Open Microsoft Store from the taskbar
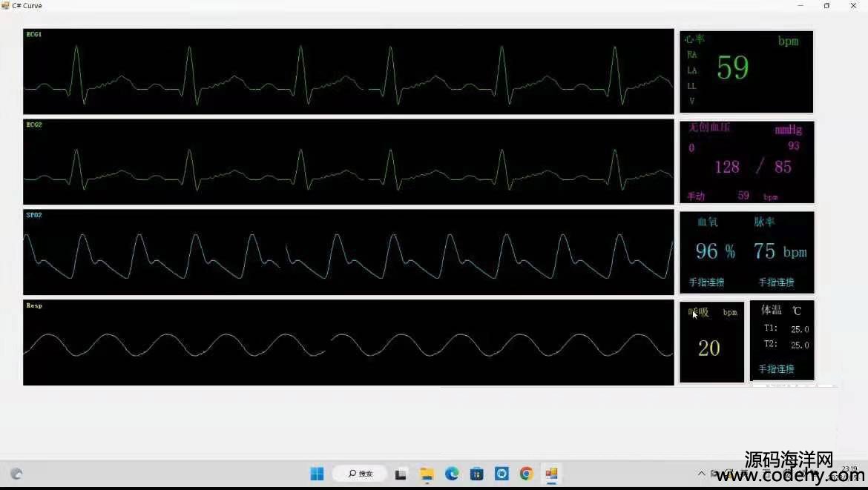Viewport: 868px width, 490px height. coord(476,474)
